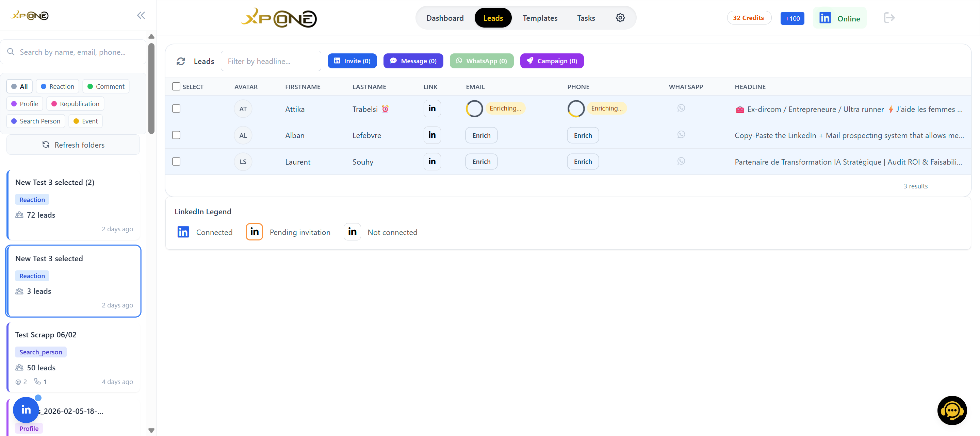Click the Campaign (0) button
This screenshot has width=980, height=436.
coord(552,61)
